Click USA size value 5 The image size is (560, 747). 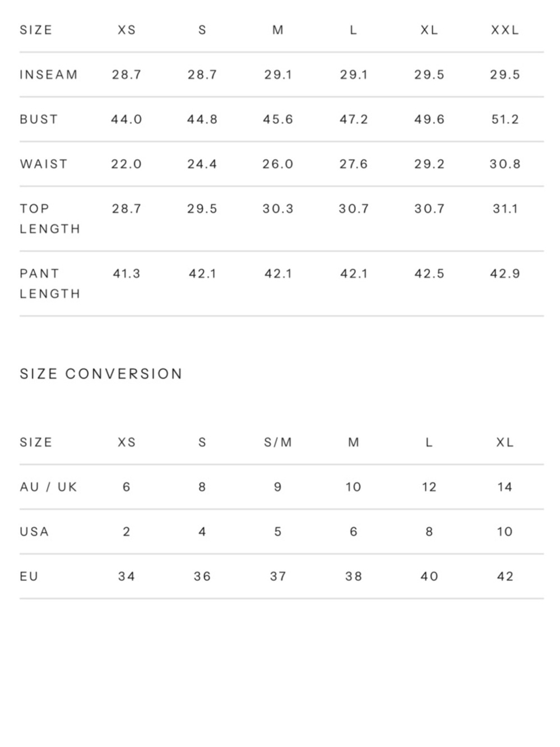tap(278, 532)
